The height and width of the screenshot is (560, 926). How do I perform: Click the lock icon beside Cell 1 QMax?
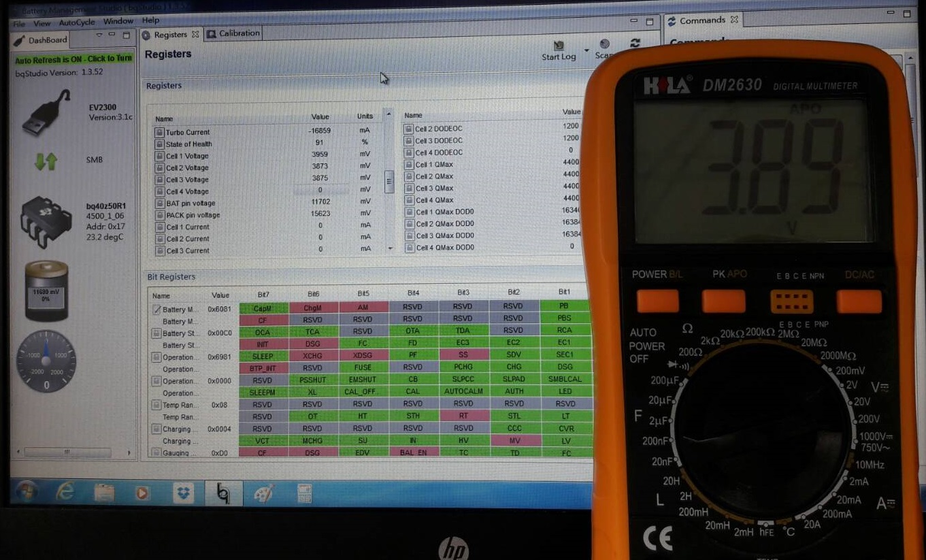point(409,164)
